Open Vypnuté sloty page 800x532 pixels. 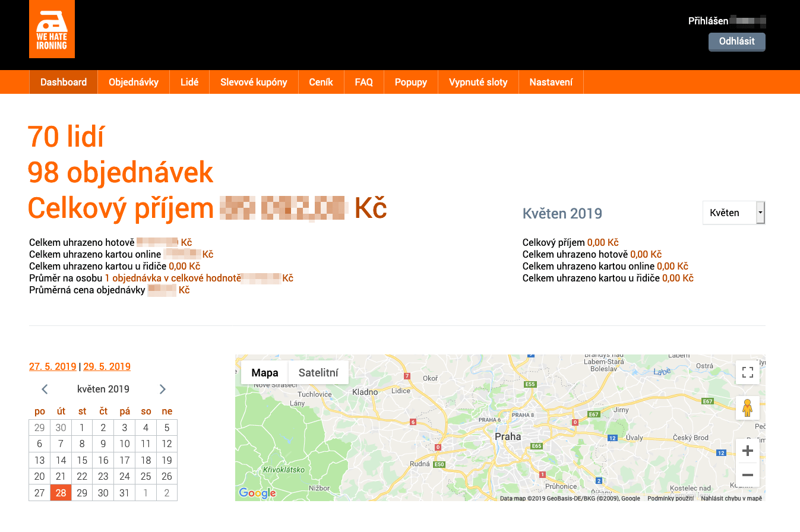tap(478, 82)
